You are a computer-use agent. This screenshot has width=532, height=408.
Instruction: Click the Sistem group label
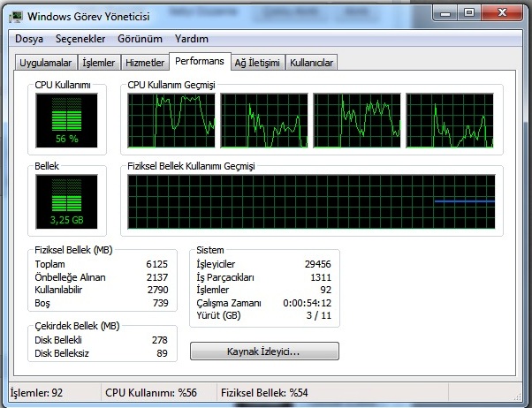pyautogui.click(x=210, y=250)
